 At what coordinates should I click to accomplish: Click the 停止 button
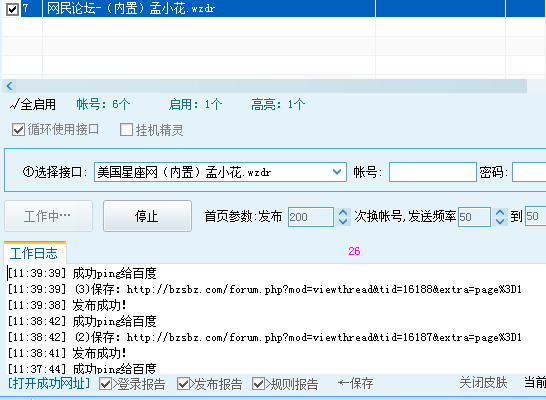coord(147,216)
